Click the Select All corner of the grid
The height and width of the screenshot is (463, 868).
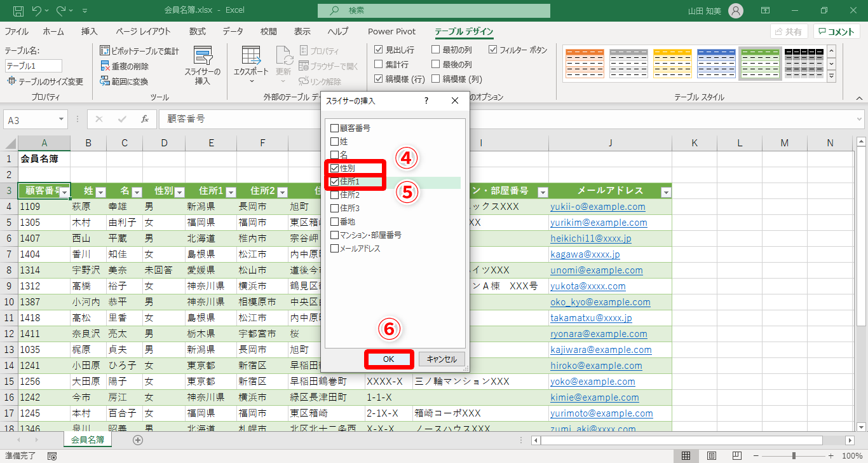tap(9, 143)
